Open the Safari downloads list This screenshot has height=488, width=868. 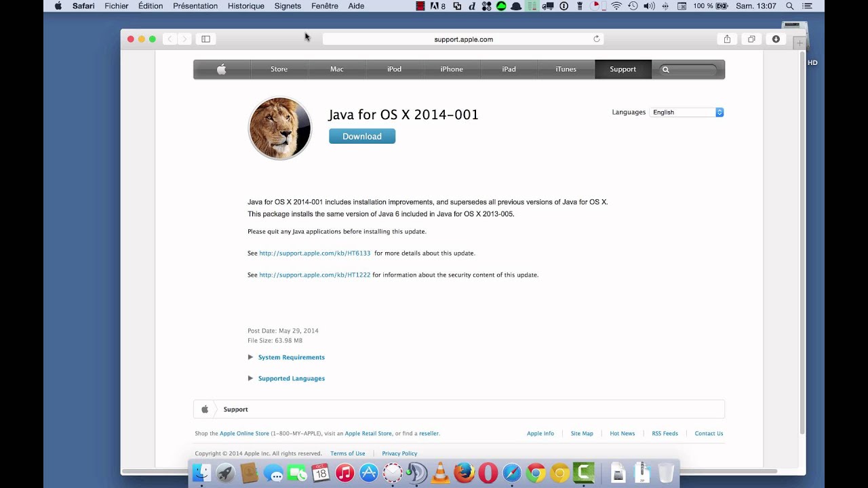click(776, 39)
